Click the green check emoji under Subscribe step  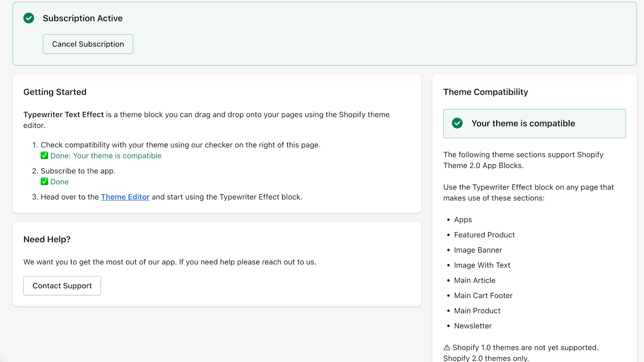(x=44, y=182)
